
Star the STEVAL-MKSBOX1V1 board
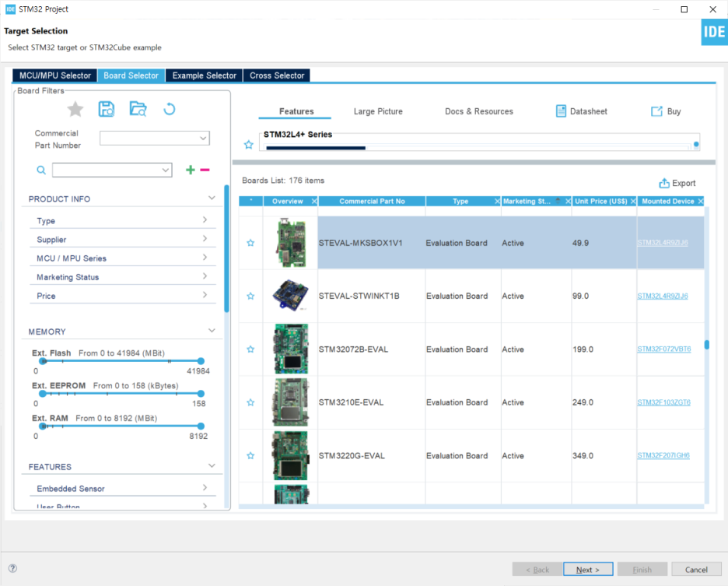[250, 243]
